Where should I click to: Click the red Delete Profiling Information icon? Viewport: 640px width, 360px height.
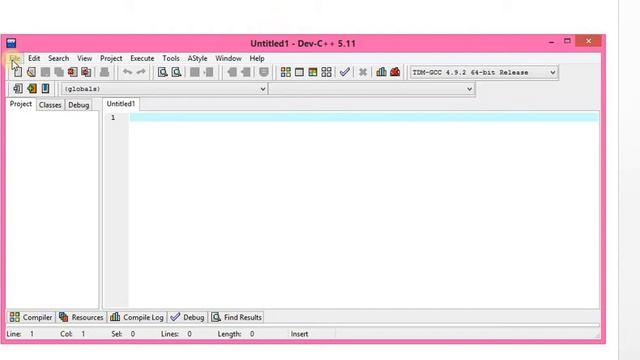pos(395,72)
